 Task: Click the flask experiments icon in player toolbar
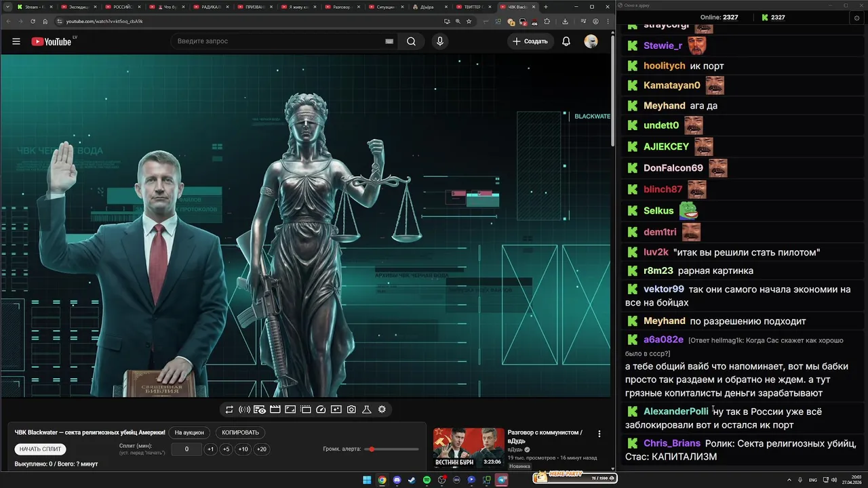367,409
